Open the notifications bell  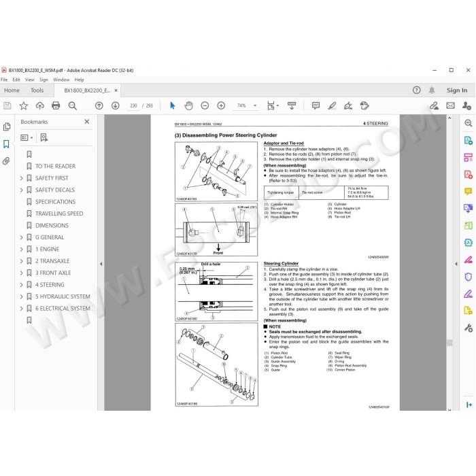tap(432, 90)
